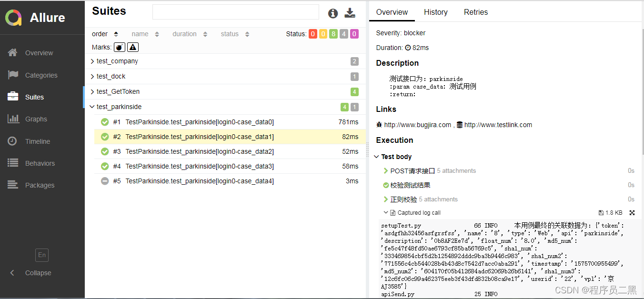Sort suites by duration

coord(190,34)
